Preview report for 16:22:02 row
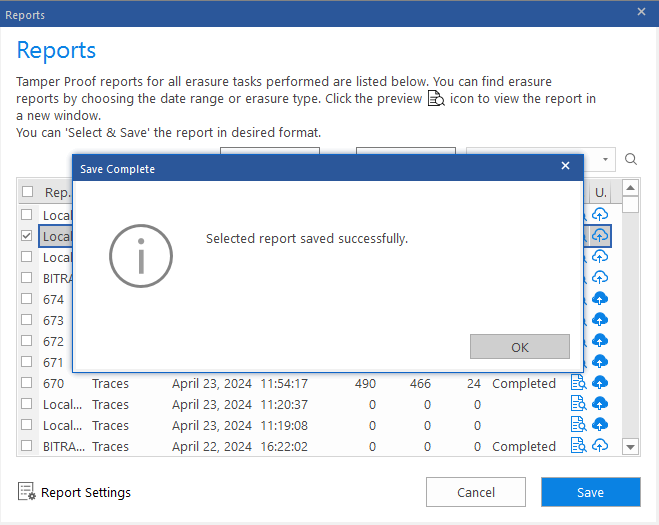Screen dimensions: 659x525 578,446
